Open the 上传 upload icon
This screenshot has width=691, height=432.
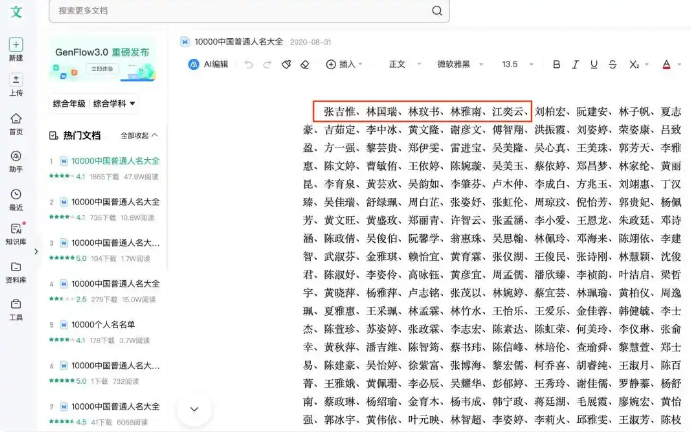[x=16, y=80]
